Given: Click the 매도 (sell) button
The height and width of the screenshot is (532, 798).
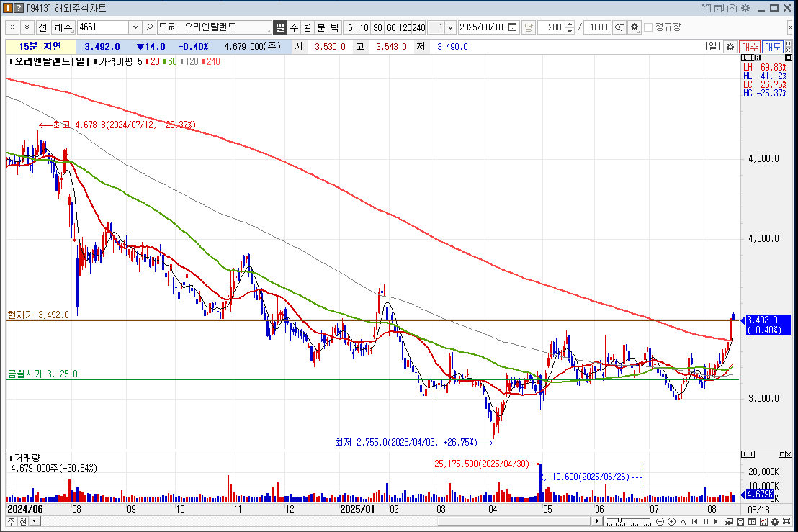Looking at the screenshot, I should point(773,46).
